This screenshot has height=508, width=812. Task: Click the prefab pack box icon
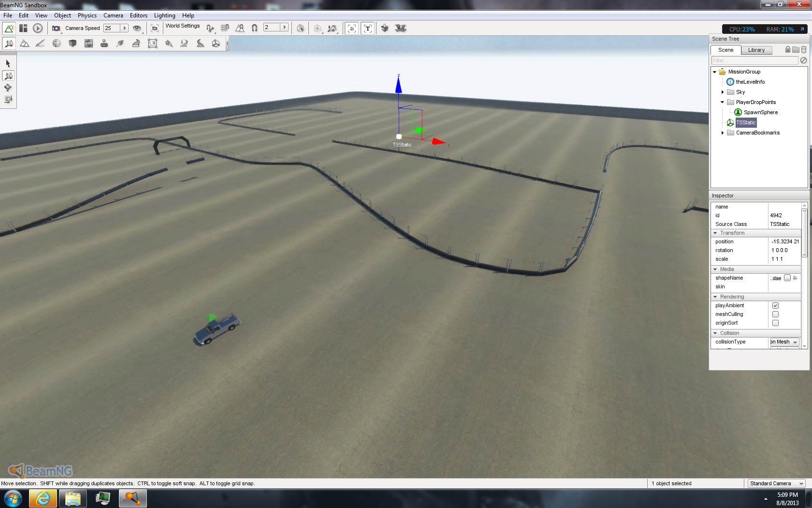click(385, 29)
